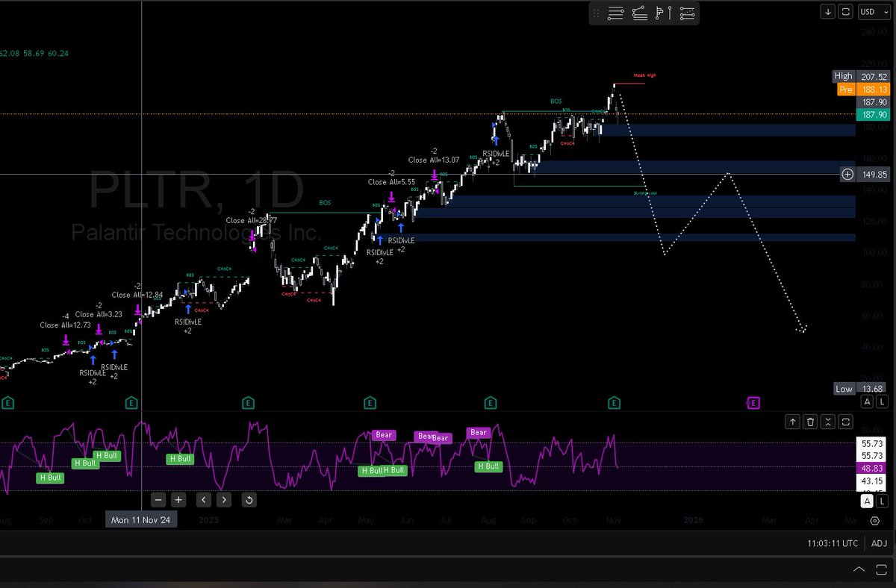Screen dimensions: 896x588
Task: Click the Close All=12.73 strategy label
Action: pos(66,325)
